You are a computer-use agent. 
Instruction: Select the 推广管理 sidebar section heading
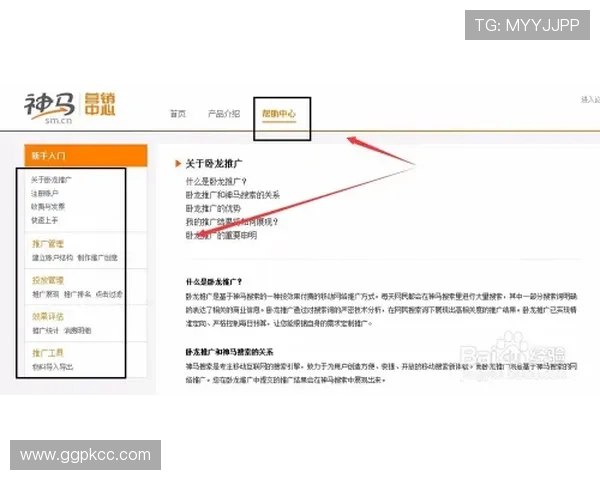point(48,243)
